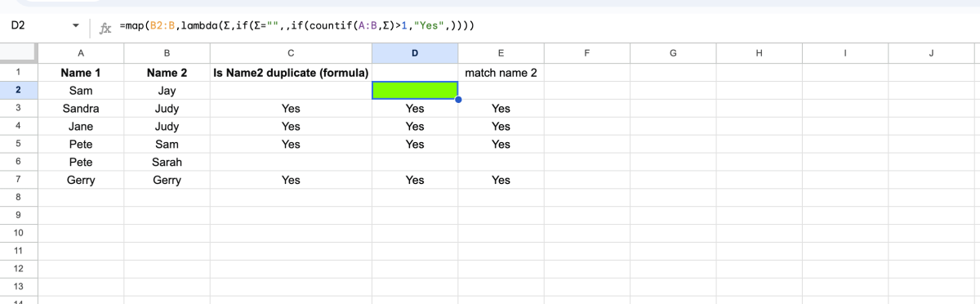Select row 10 header
The width and height of the screenshot is (980, 304).
18,233
